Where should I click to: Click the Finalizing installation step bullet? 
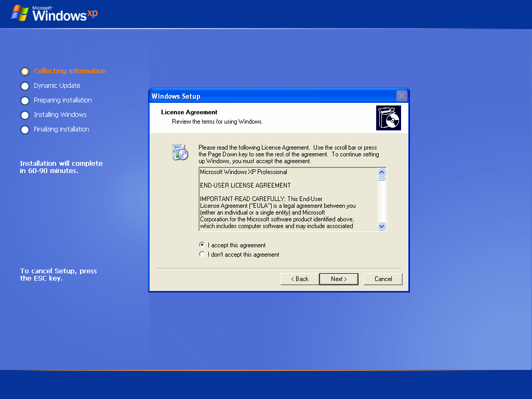[25, 129]
